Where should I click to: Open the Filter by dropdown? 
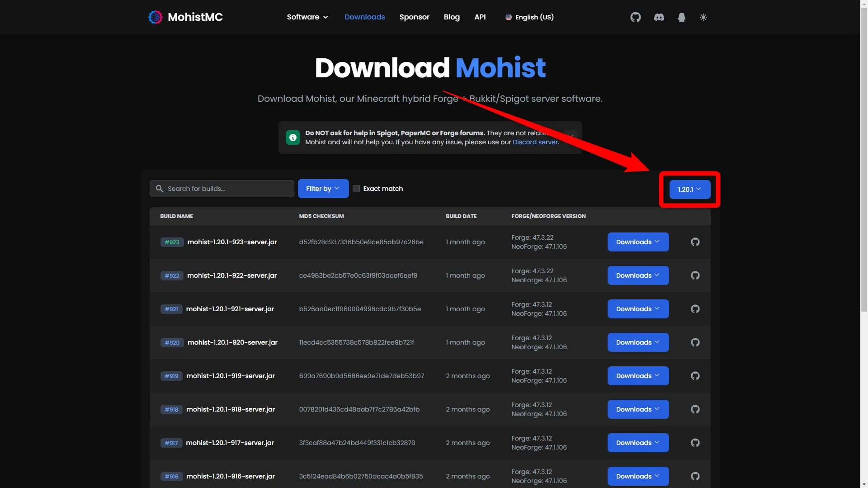pyautogui.click(x=323, y=189)
